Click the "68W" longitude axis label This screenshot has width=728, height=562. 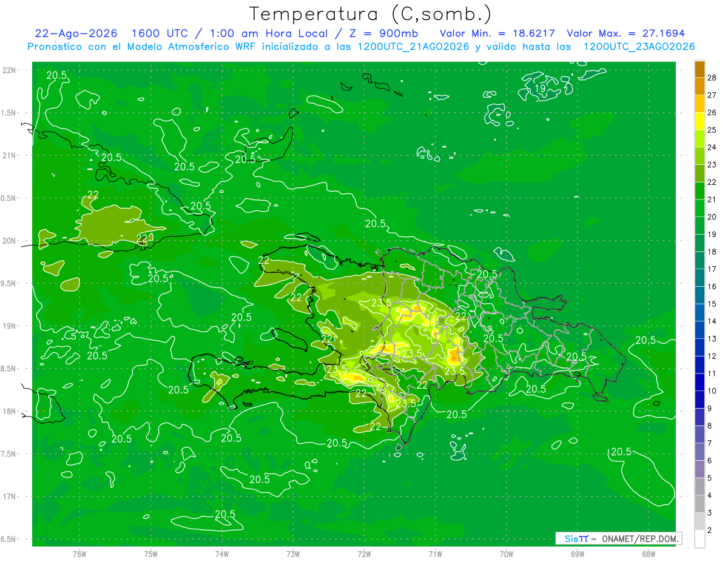(649, 554)
